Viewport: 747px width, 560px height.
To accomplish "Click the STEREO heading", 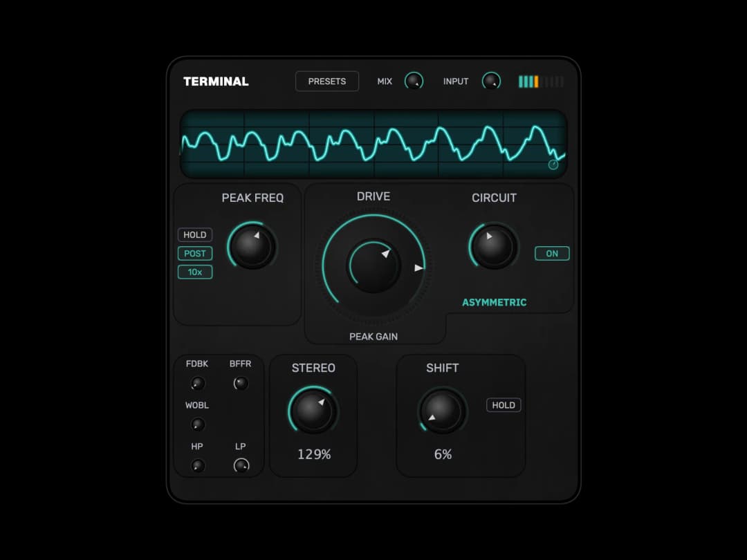I will [x=313, y=368].
